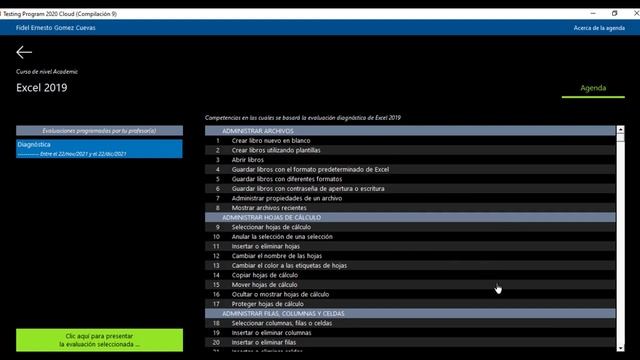Select 'Insertar o eliminar hojas' row
Viewport: 640px width, 360px height.
click(410, 246)
